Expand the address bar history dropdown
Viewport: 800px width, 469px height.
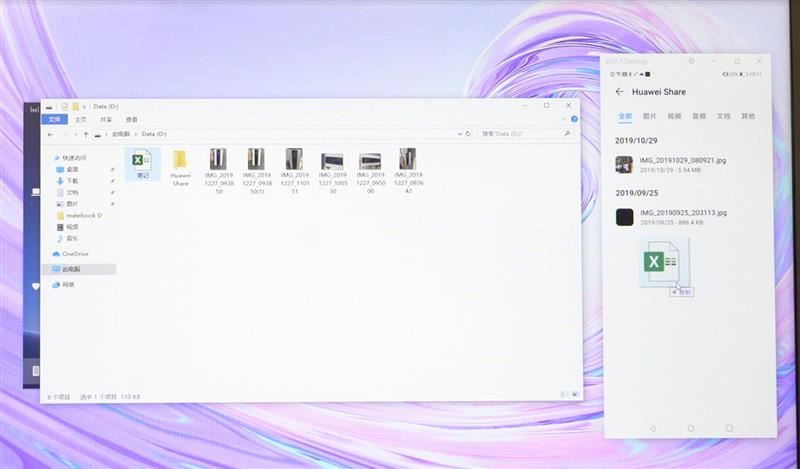(460, 134)
